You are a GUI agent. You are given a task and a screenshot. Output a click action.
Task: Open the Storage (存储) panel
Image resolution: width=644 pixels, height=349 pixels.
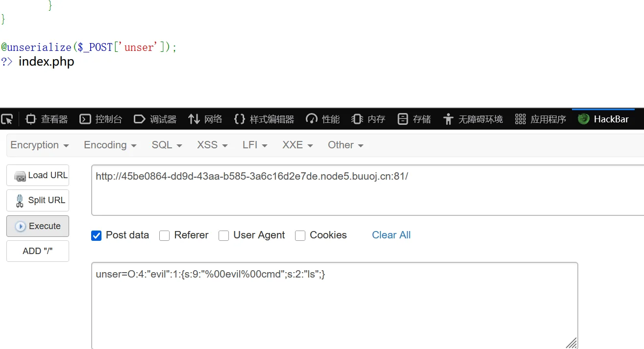(414, 119)
